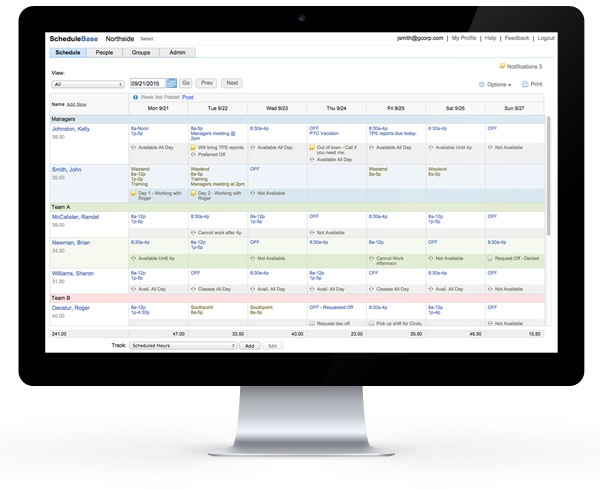Image resolution: width=600 pixels, height=490 pixels.
Task: Click note icon for Will bring TPS reports
Action: click(193, 147)
